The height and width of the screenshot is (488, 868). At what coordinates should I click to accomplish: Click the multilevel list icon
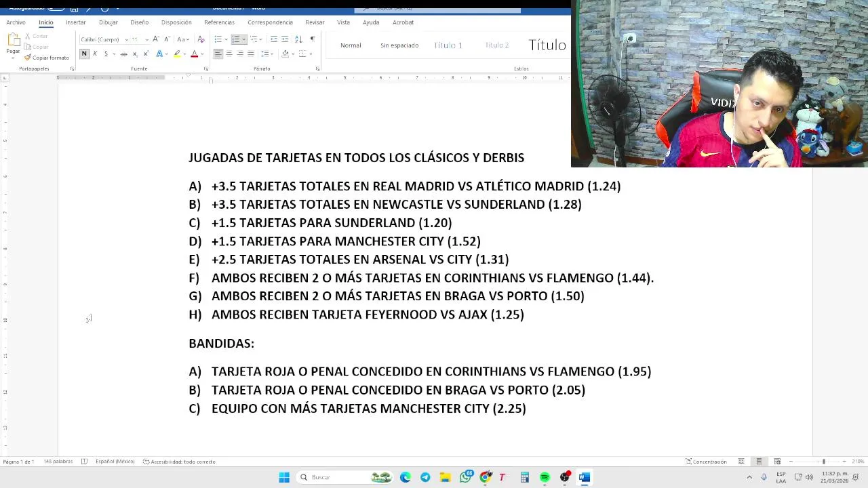254,39
